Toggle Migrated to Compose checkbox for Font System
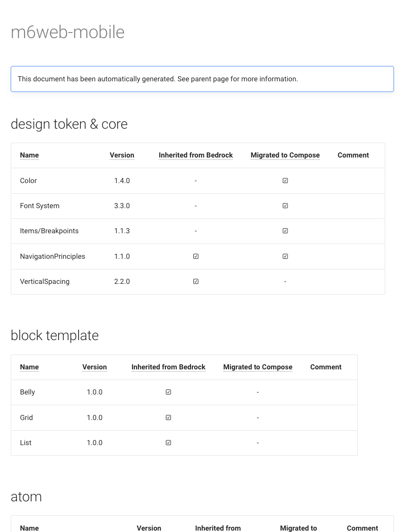 pyautogui.click(x=285, y=205)
